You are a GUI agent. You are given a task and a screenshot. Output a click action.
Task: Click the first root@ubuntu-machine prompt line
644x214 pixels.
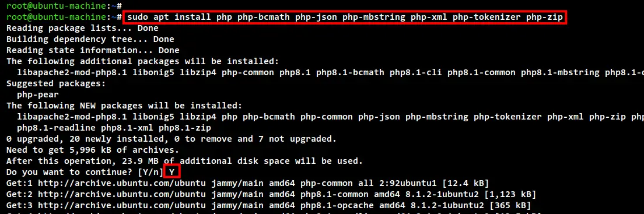(64, 6)
